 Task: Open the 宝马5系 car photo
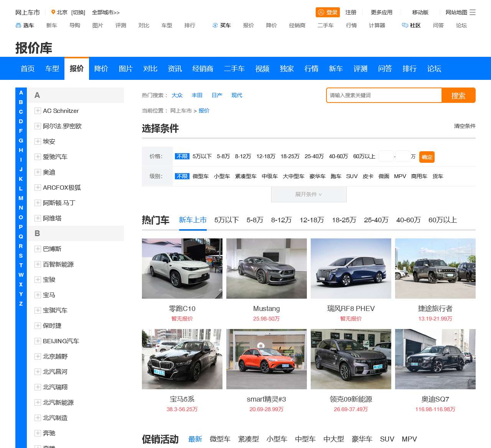pos(182,359)
